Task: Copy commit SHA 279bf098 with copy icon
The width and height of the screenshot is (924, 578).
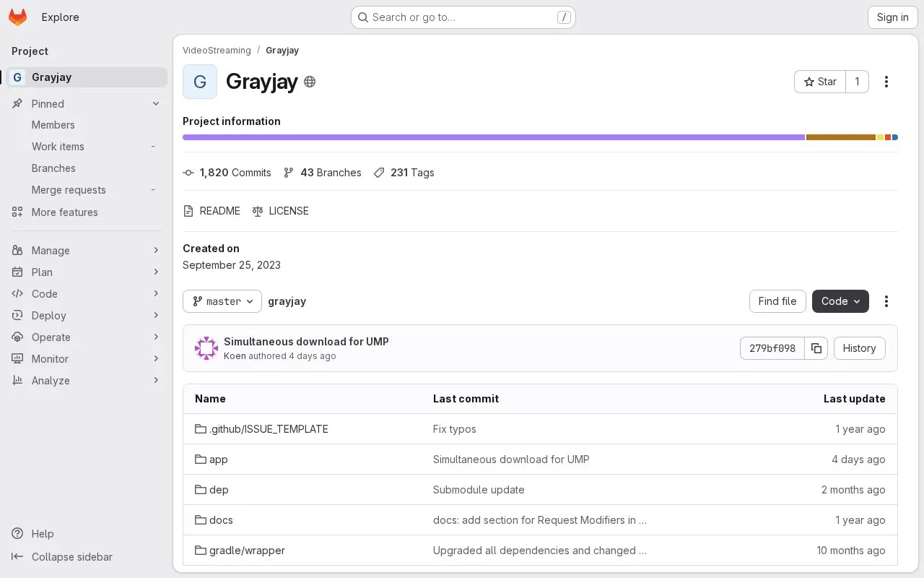Action: [816, 348]
